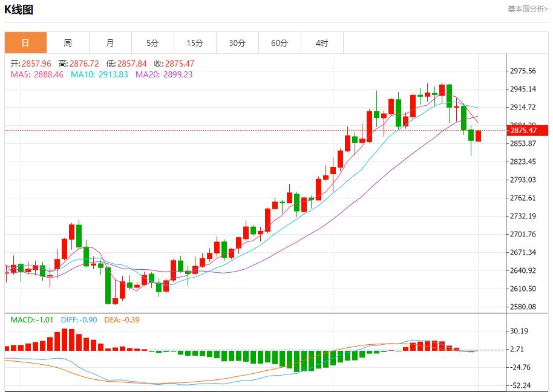Select the 日 (daily) timeframe tab
553x392 pixels.
click(x=25, y=43)
